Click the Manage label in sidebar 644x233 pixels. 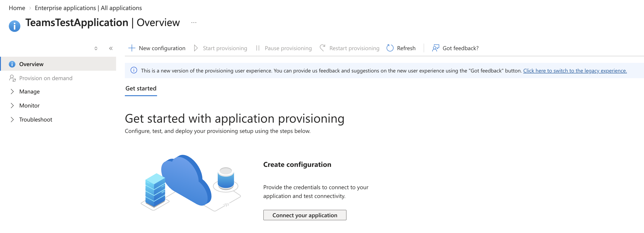[x=30, y=92]
